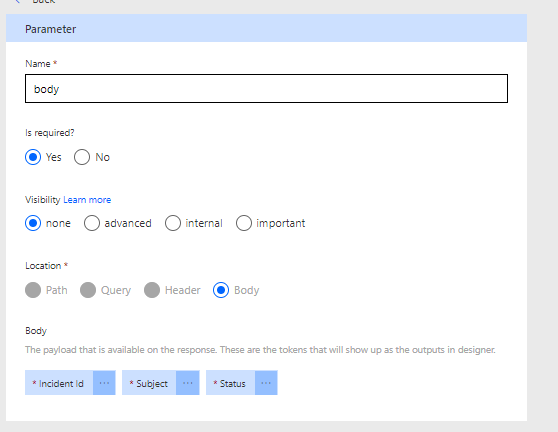Choose the Header location option
This screenshot has height=432, width=558.
pos(152,290)
